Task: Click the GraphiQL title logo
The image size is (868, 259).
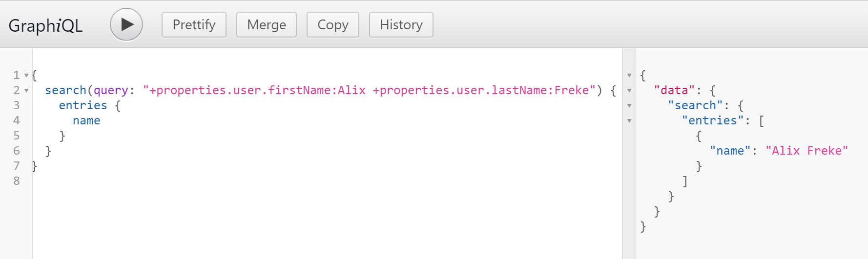Action: pos(45,25)
